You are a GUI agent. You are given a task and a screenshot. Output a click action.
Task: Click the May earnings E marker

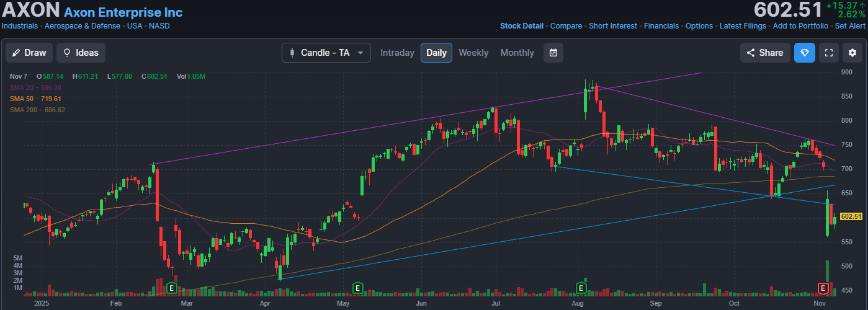(x=357, y=288)
